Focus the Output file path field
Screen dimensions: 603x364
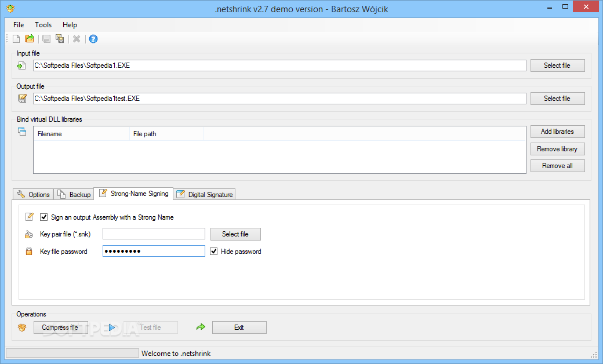(x=279, y=99)
